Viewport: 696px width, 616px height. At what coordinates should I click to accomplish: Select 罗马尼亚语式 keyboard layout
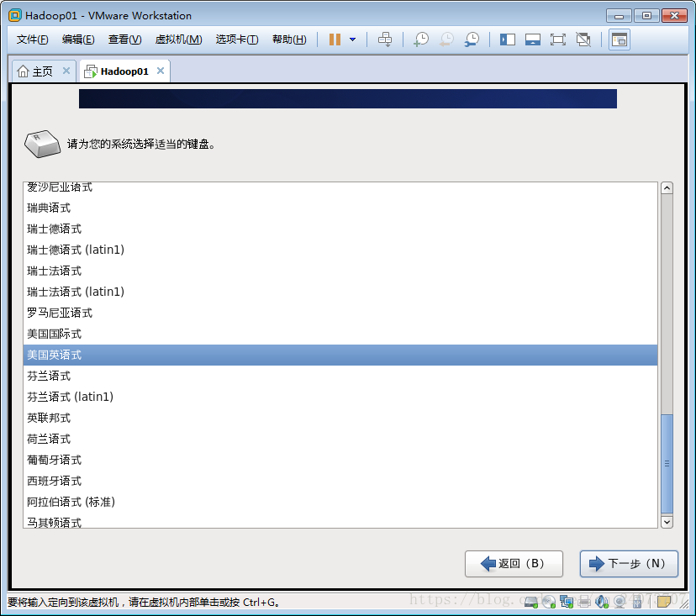[x=340, y=313]
